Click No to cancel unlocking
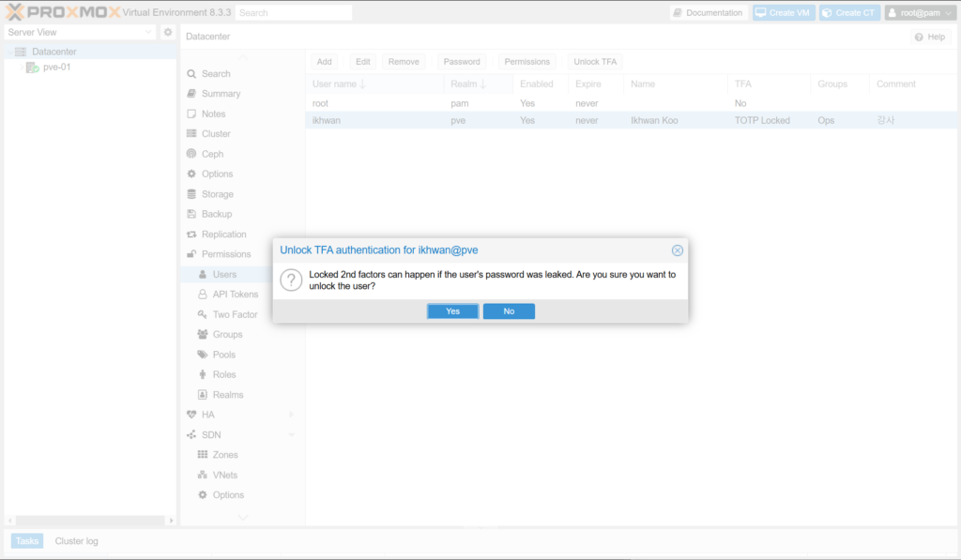This screenshot has height=560, width=961. [x=509, y=311]
